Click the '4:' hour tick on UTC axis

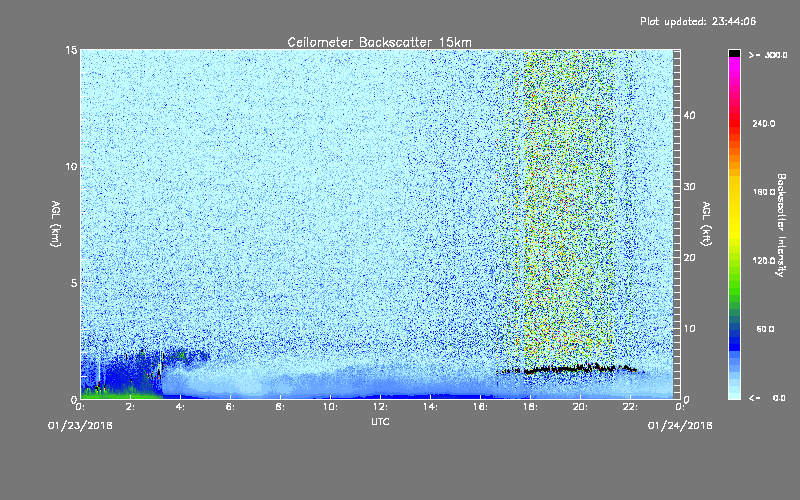tap(180, 407)
